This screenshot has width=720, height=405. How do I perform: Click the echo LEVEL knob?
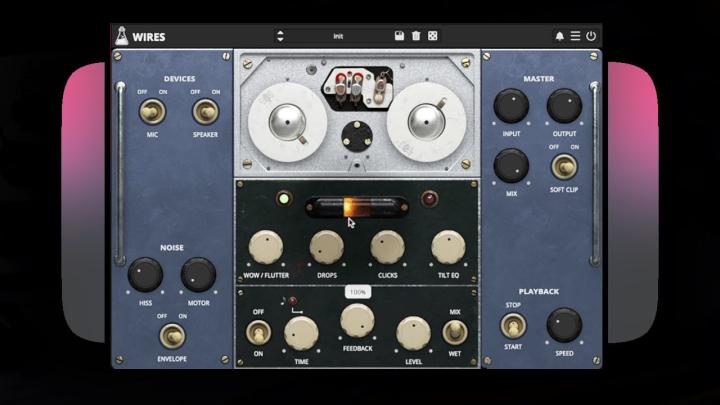[413, 333]
